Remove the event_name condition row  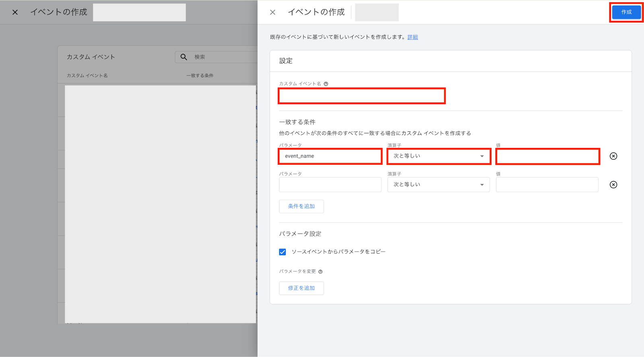[x=613, y=156]
